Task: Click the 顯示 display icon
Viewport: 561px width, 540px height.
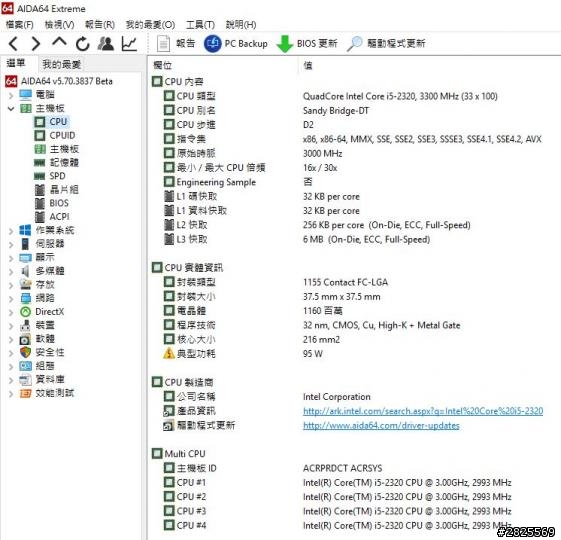Action: click(25, 258)
